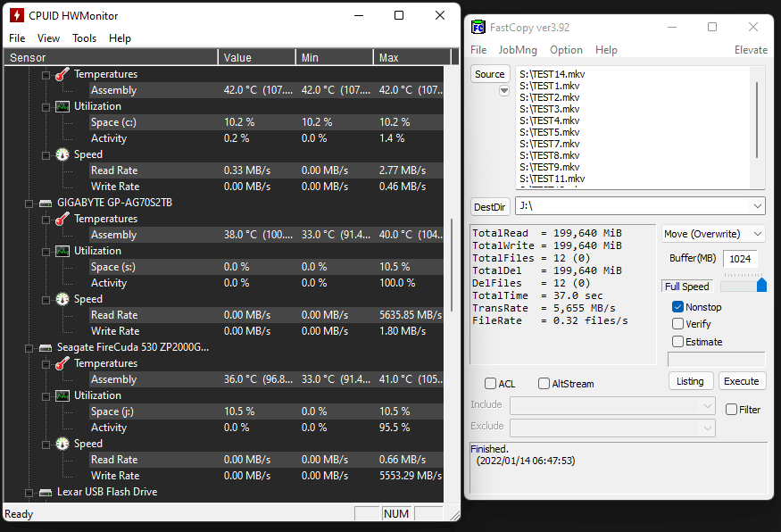Click the NUM status bar indicator
This screenshot has height=532, width=781.
click(x=396, y=513)
